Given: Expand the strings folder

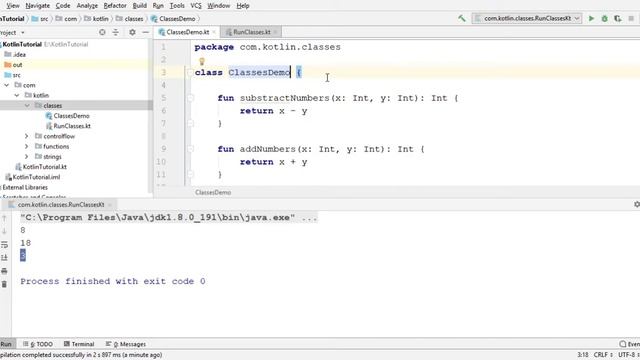Looking at the screenshot, I should pyautogui.click(x=27, y=156).
